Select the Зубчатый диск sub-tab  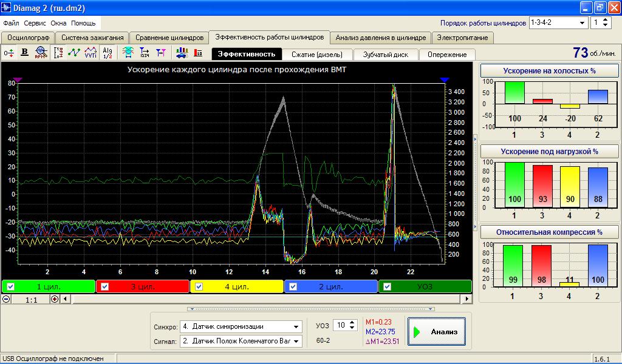tap(386, 55)
